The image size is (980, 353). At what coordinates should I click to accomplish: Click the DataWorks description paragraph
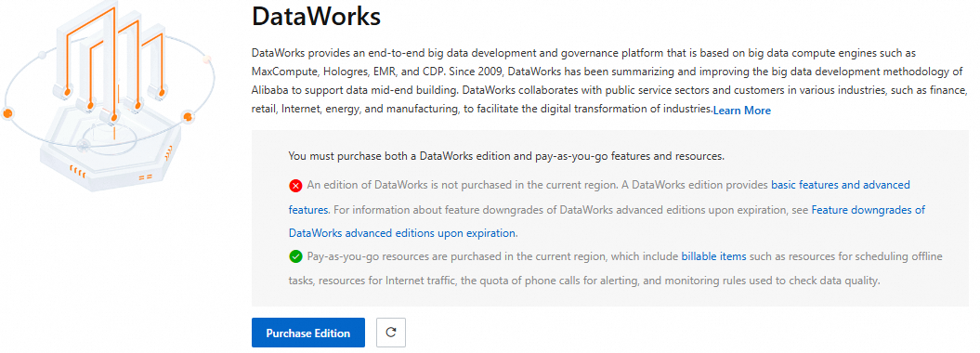click(609, 81)
